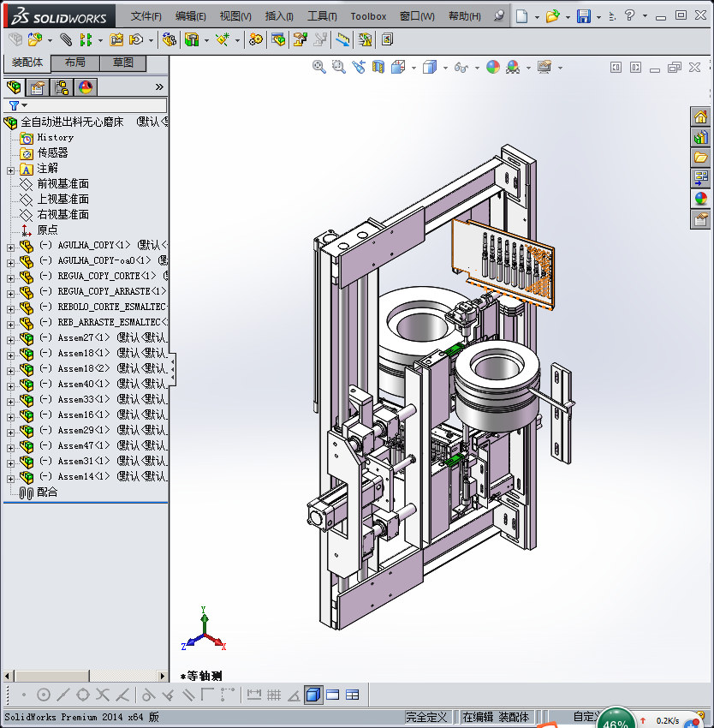Image resolution: width=714 pixels, height=728 pixels.
Task: Expand the Assem14<1> subassembly node
Action: [x=10, y=479]
